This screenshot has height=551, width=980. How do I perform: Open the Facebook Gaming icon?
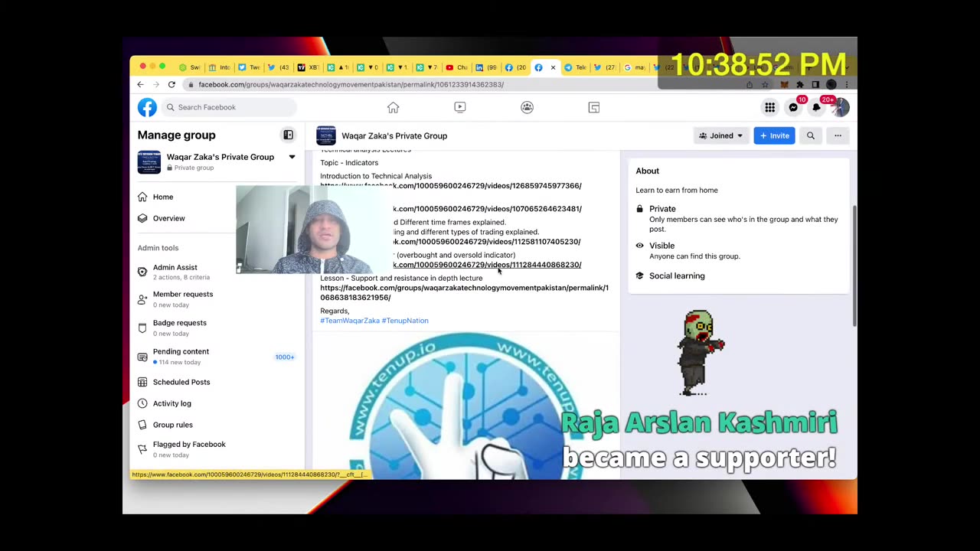click(593, 107)
